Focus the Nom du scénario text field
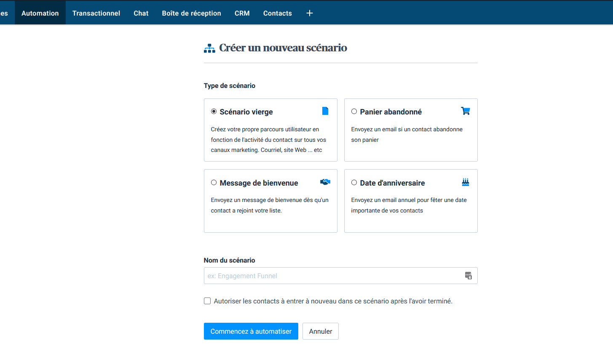Image resolution: width=613 pixels, height=364 pixels. tap(333, 276)
